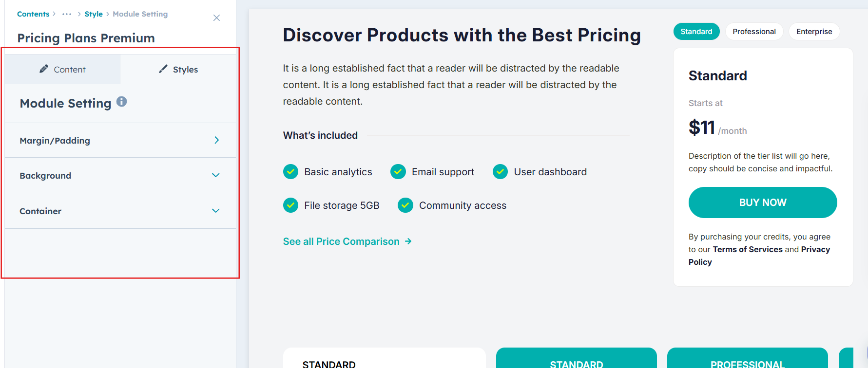Expand the Container section
868x368 pixels.
(216, 211)
